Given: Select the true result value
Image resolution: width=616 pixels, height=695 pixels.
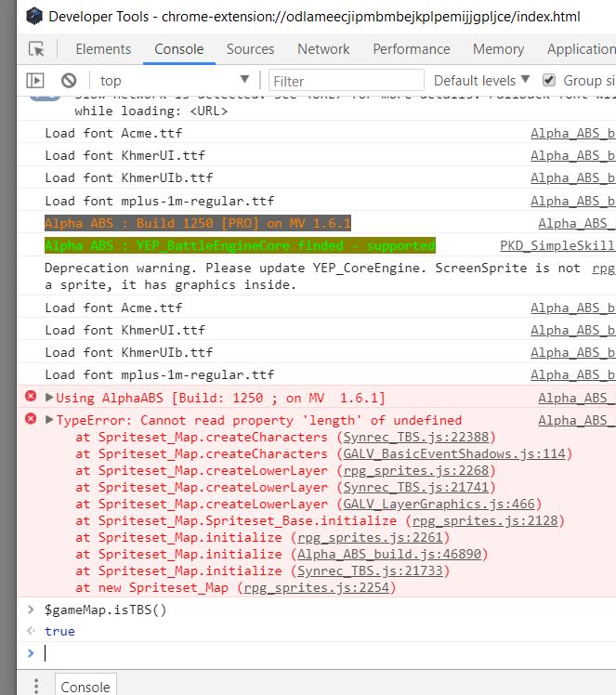Looking at the screenshot, I should click(59, 631).
